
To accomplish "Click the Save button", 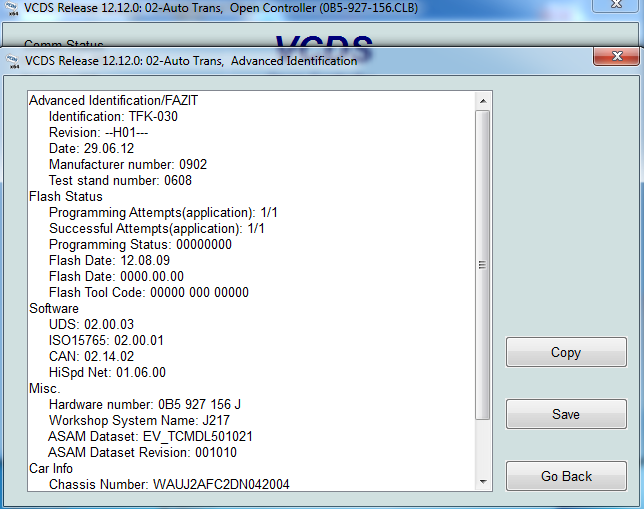I will [566, 414].
